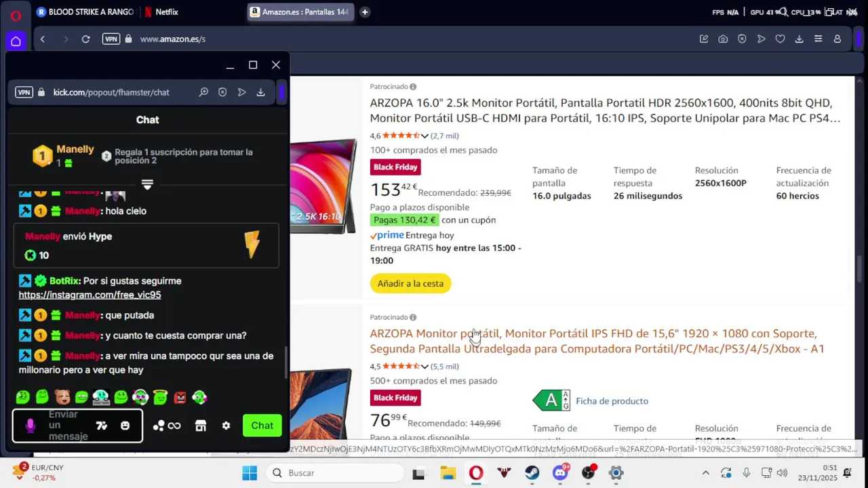Click BotRix username in chat
Viewport: 868px width, 488px height.
point(64,281)
